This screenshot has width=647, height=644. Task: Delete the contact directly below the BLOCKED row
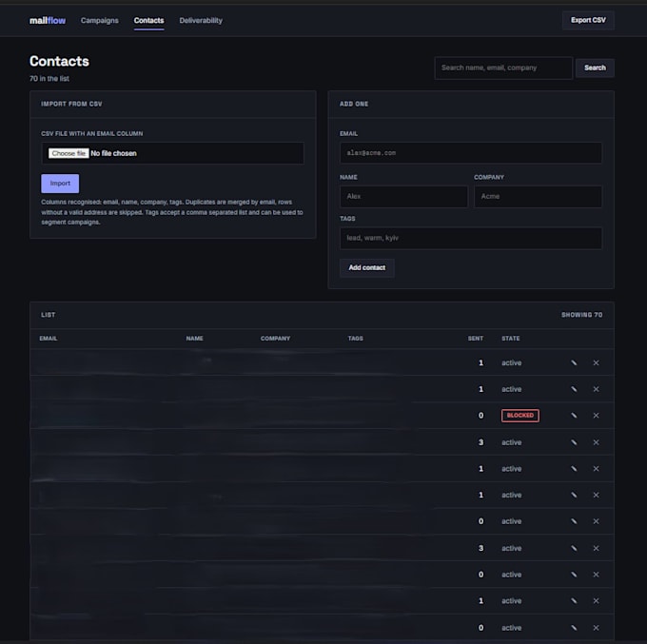[596, 442]
